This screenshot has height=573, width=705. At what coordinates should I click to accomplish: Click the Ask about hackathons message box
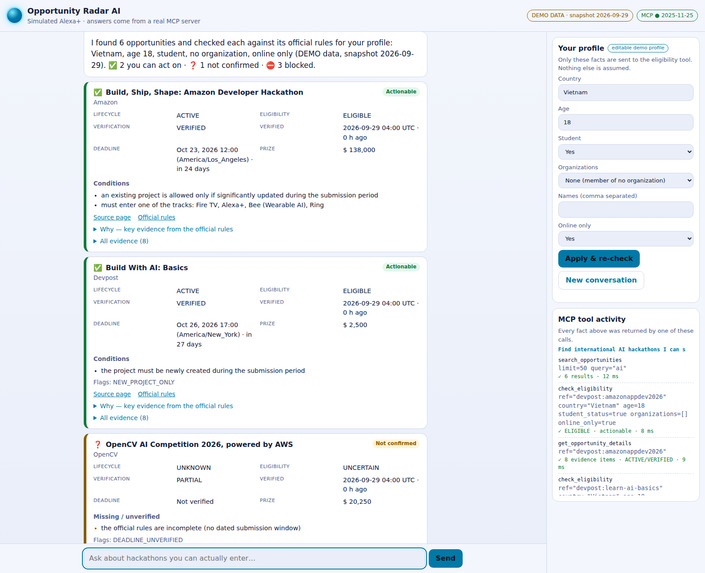click(254, 558)
